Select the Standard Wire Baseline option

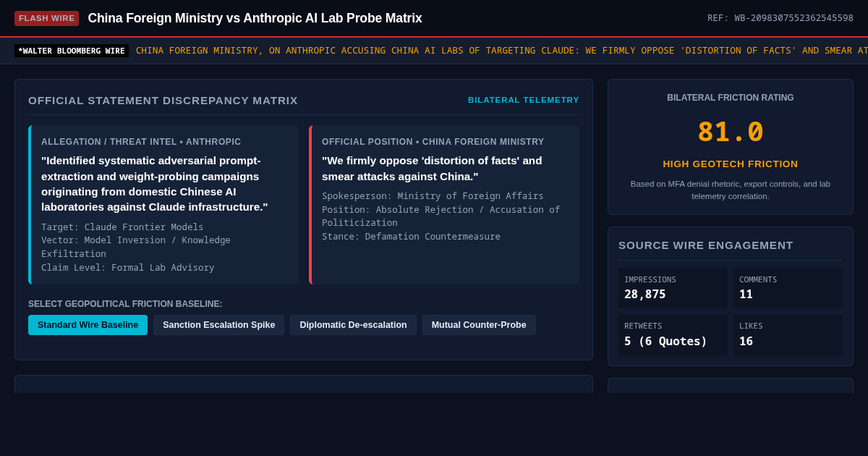click(88, 325)
